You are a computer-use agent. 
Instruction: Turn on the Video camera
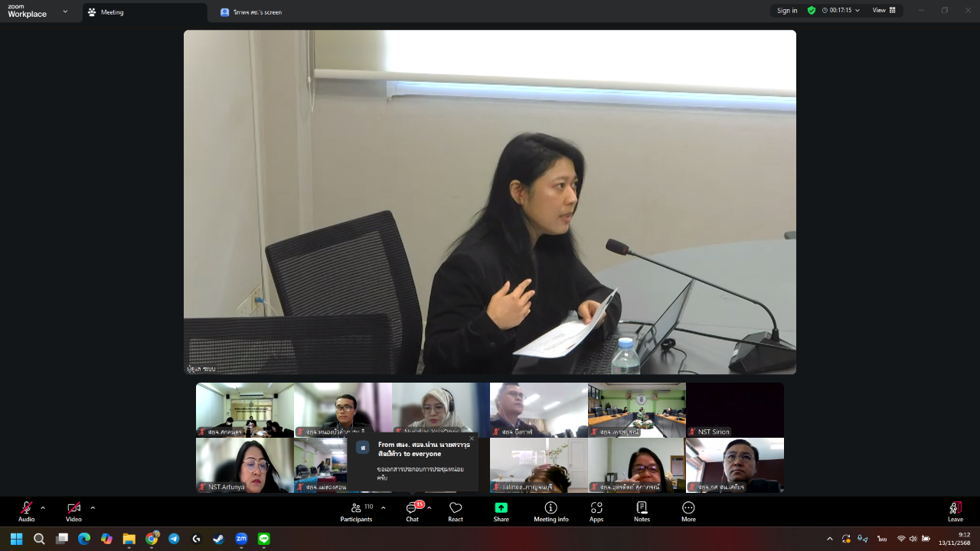pyautogui.click(x=73, y=511)
